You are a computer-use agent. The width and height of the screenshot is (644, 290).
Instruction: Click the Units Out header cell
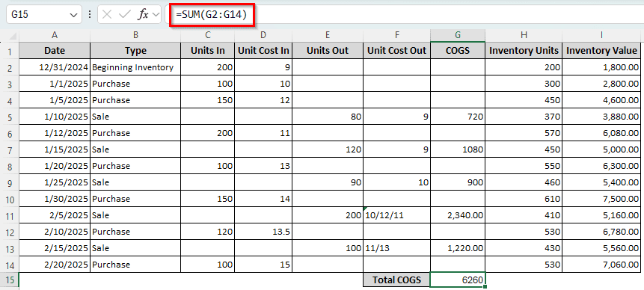(328, 51)
